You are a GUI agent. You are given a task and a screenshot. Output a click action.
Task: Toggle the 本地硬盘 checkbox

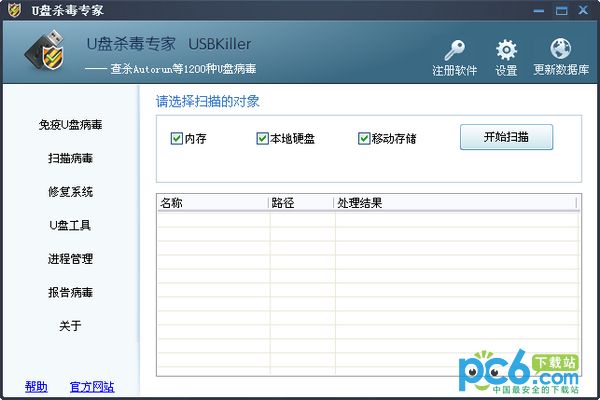(x=262, y=138)
